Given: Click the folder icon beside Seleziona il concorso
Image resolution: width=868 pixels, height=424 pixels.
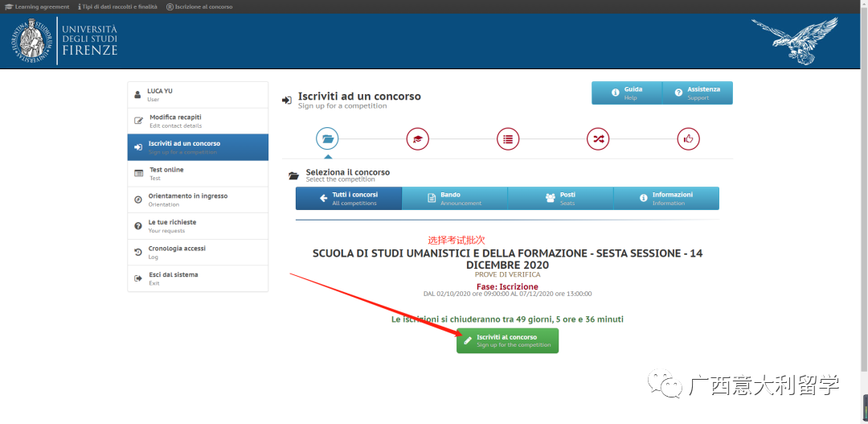Looking at the screenshot, I should (x=293, y=175).
